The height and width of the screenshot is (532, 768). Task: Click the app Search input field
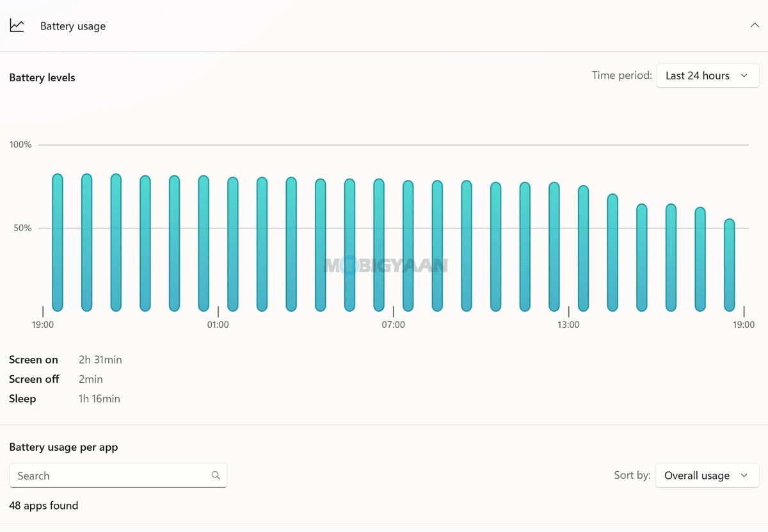coord(118,476)
